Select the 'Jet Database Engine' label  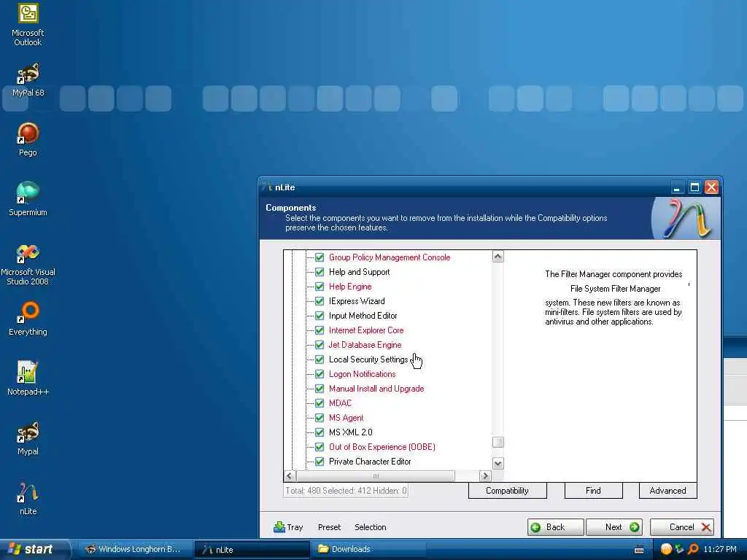365,345
